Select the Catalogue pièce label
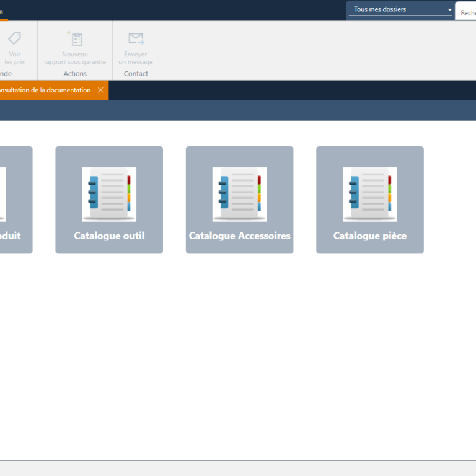The width and height of the screenshot is (476, 476). point(370,236)
